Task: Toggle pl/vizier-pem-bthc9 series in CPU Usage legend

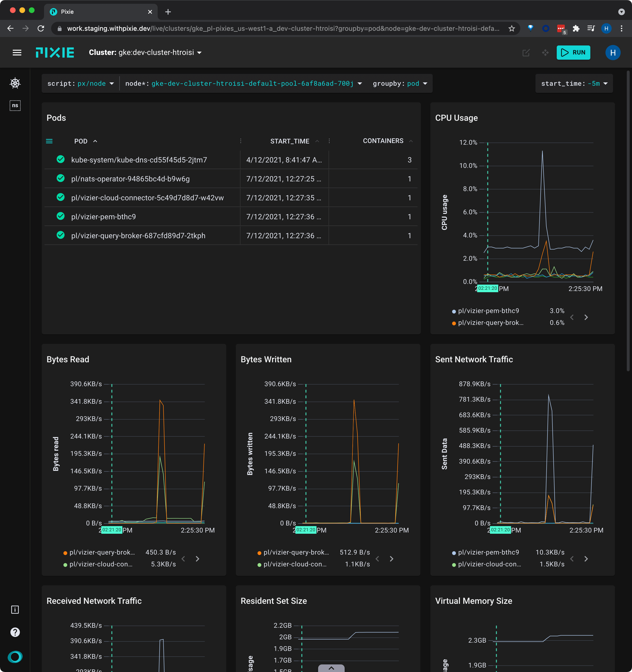Action: point(488,311)
